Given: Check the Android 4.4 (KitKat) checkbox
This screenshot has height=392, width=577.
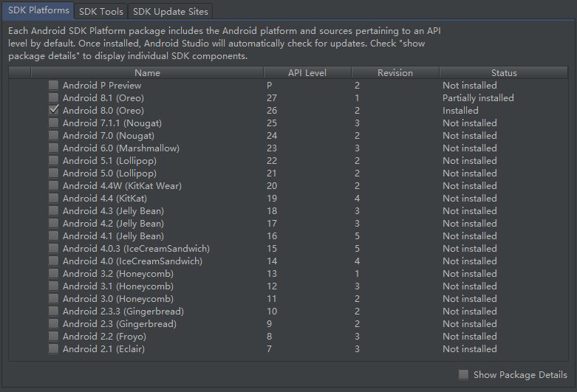Looking at the screenshot, I should pos(54,198).
